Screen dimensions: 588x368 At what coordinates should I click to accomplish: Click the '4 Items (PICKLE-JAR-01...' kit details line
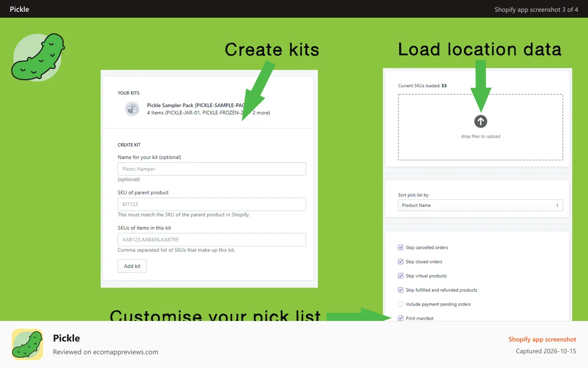(208, 112)
